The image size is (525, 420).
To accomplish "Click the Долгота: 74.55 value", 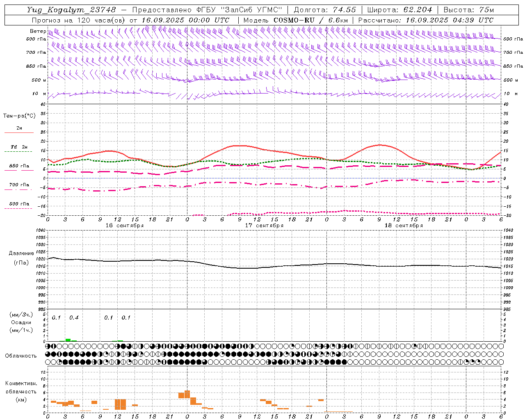I will click(325, 10).
